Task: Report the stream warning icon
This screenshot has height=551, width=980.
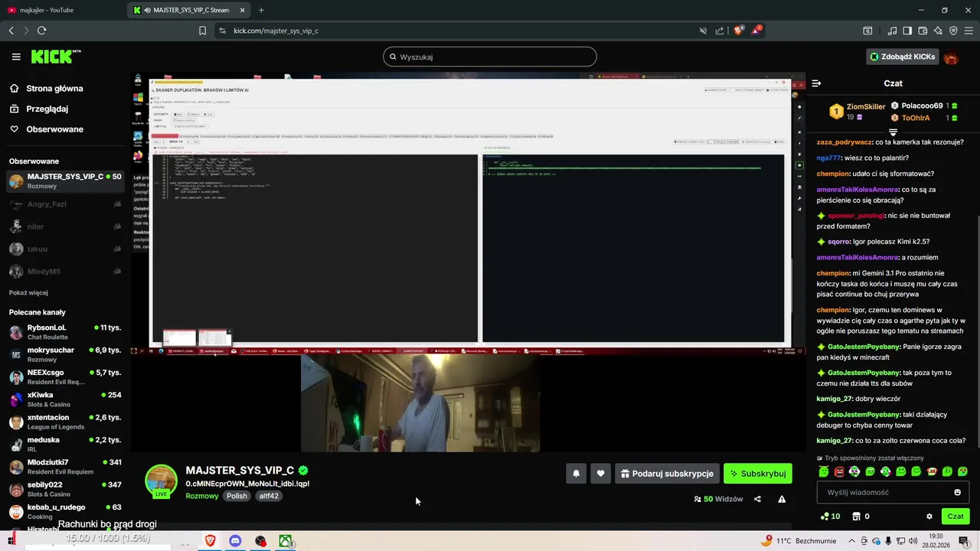Action: (782, 499)
